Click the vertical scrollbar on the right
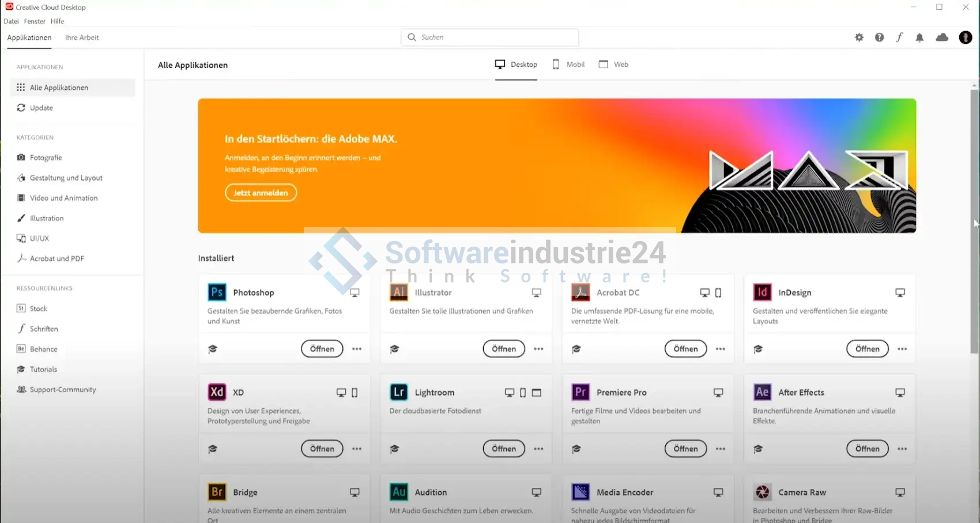 click(x=974, y=231)
